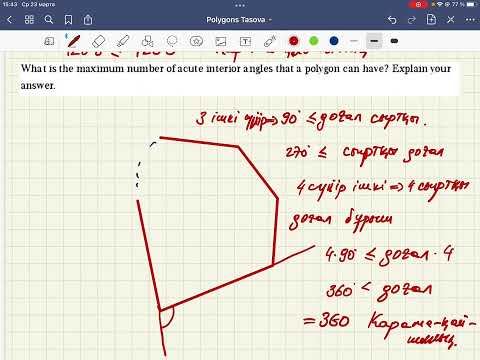The image size is (480, 360).
Task: Go back with the back arrow
Action: [10, 20]
